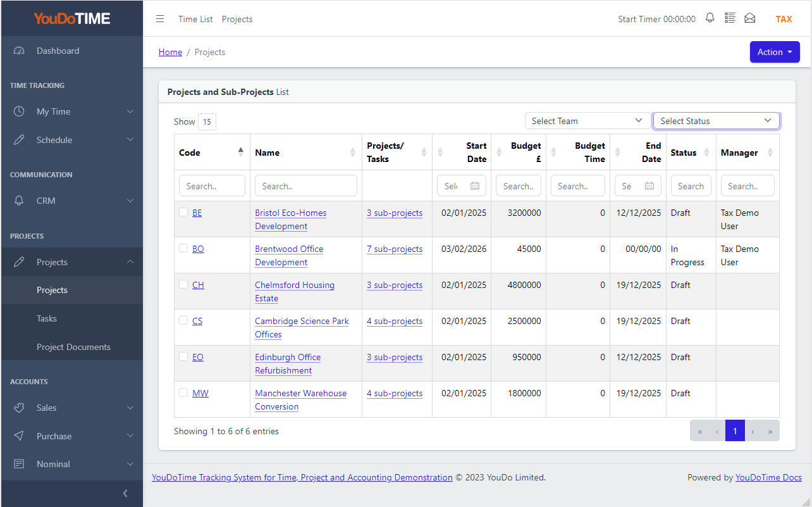The width and height of the screenshot is (812, 507).
Task: Open the notifications bell icon
Action: click(x=710, y=18)
